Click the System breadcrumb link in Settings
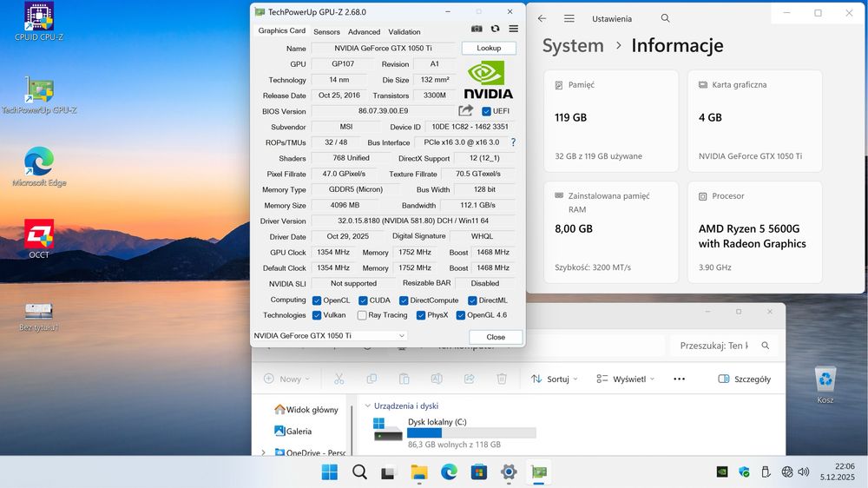 point(573,45)
